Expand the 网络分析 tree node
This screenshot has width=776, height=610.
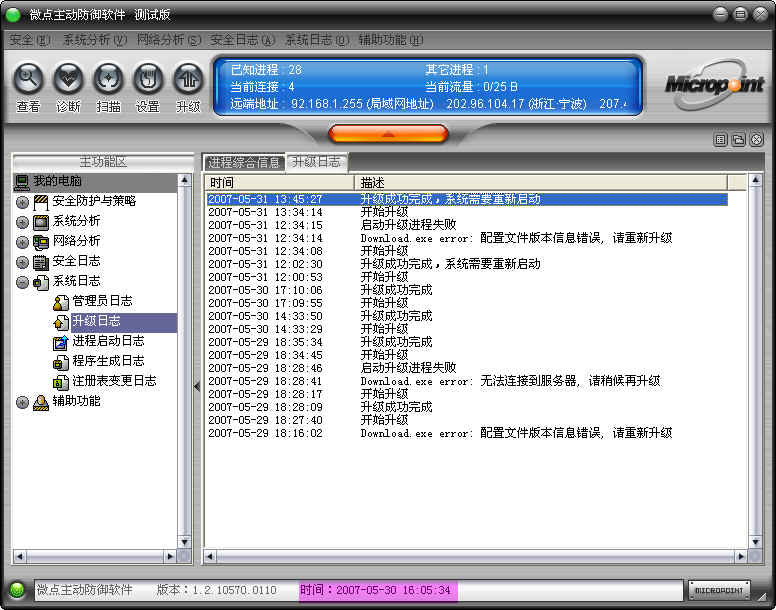(22, 242)
